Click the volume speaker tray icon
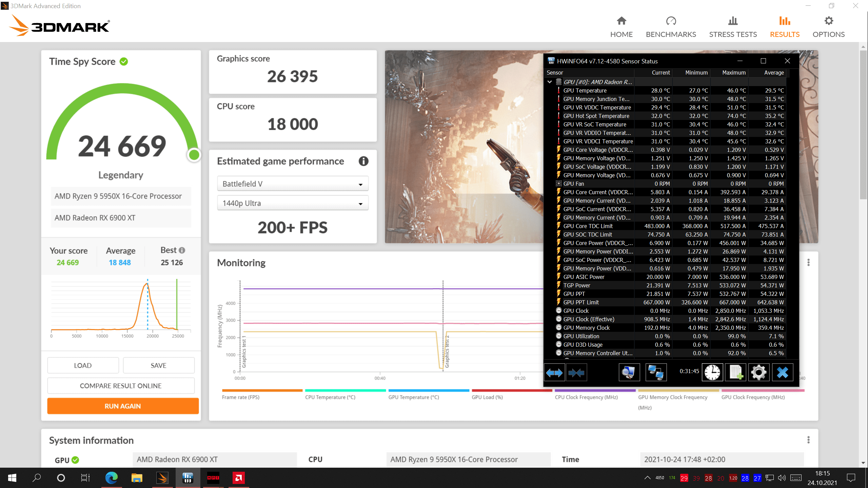The image size is (868, 488). [x=782, y=478]
